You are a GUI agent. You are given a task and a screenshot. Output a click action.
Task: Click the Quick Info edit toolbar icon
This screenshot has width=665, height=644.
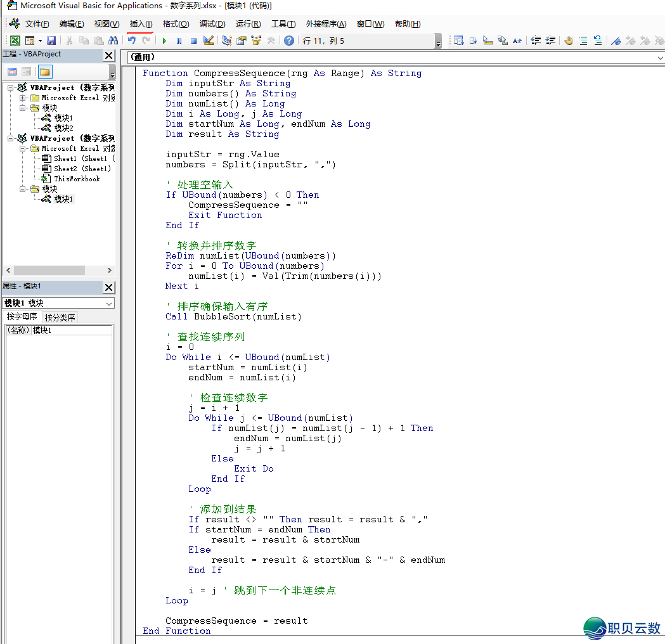(x=487, y=41)
